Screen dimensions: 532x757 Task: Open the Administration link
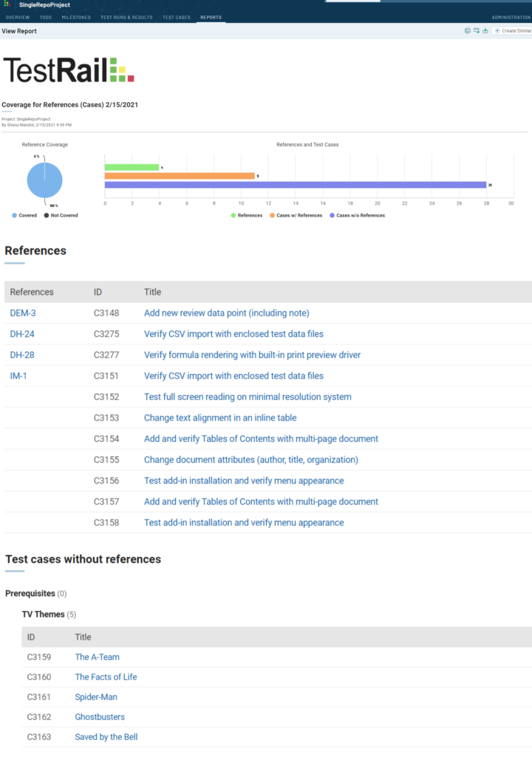pyautogui.click(x=511, y=18)
